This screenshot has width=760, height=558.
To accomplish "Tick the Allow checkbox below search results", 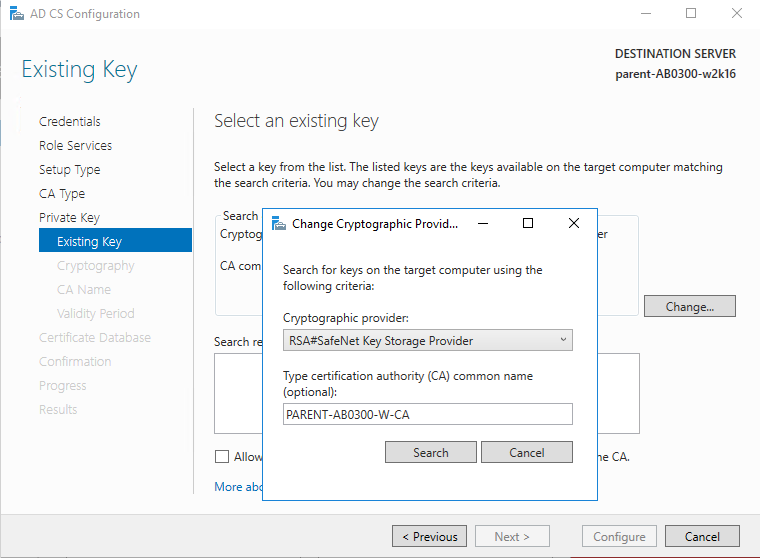I will (222, 457).
